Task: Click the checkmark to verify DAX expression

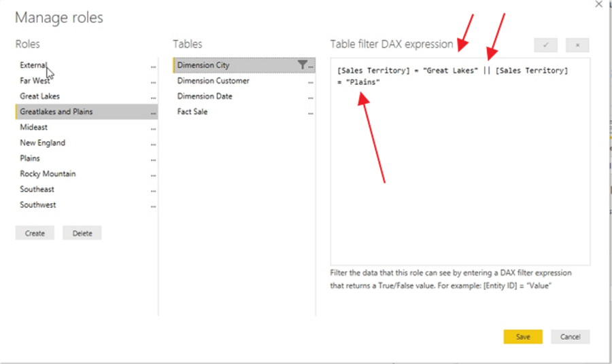Action: (x=545, y=45)
